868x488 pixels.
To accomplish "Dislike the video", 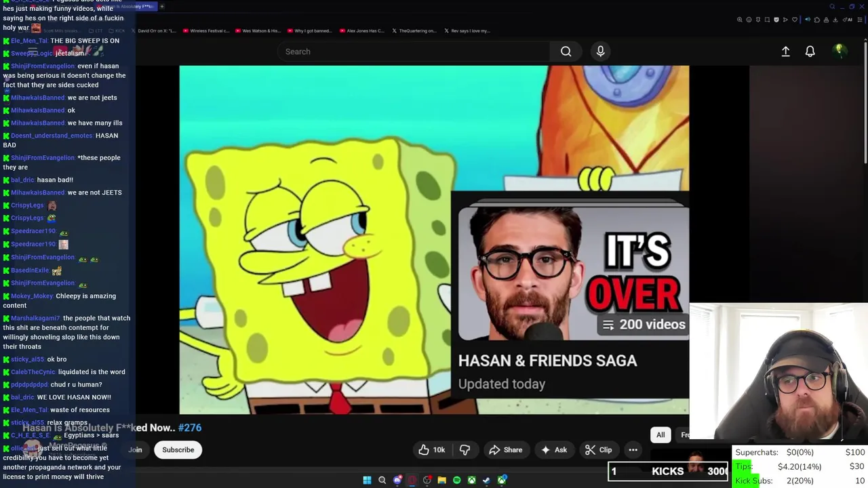I will coord(465,450).
